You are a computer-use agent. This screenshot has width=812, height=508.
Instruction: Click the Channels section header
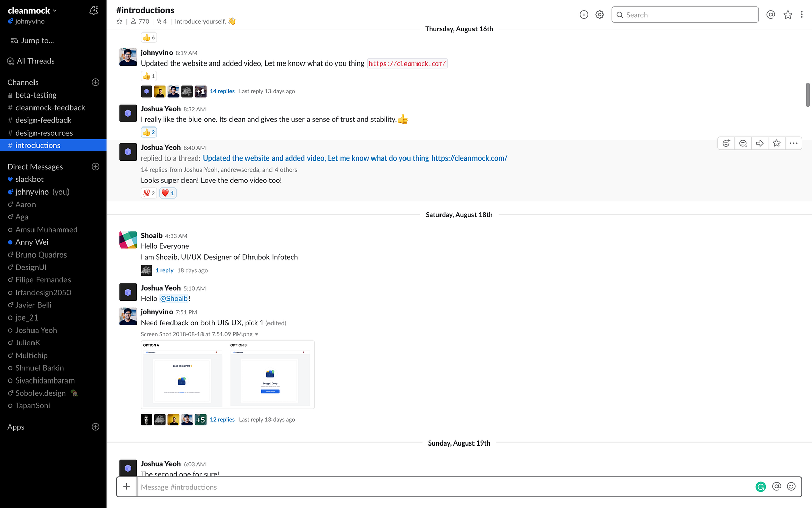click(23, 82)
